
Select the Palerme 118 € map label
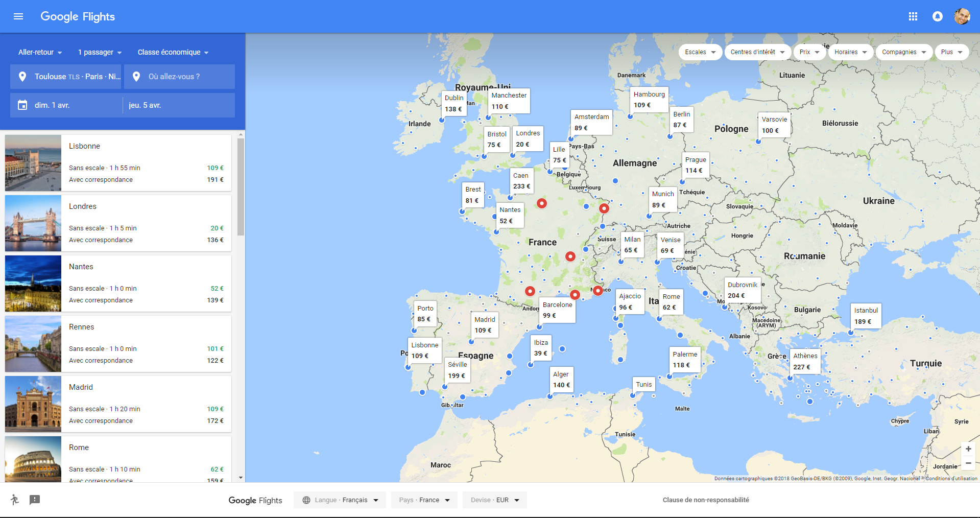[x=685, y=360]
